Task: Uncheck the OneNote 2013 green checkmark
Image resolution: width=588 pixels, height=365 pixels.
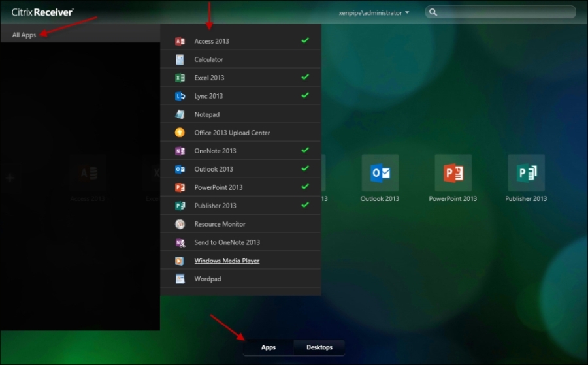Action: (305, 150)
